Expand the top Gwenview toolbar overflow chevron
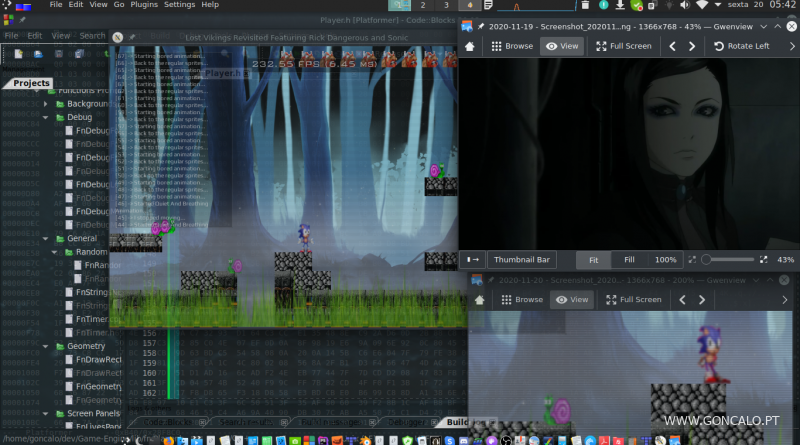 coord(792,46)
